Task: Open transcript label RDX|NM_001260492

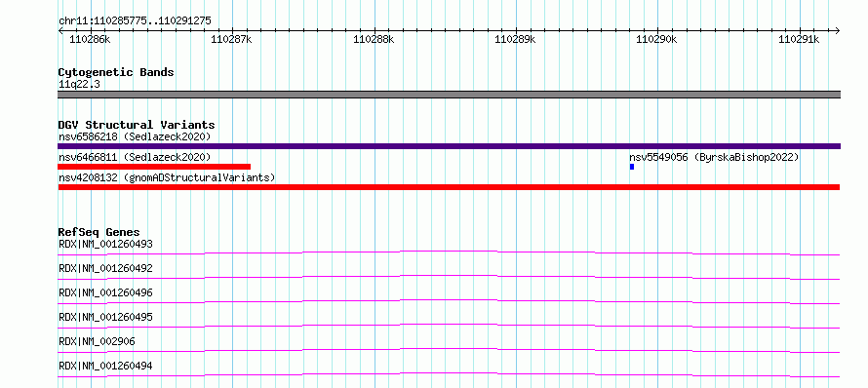Action: (x=105, y=268)
